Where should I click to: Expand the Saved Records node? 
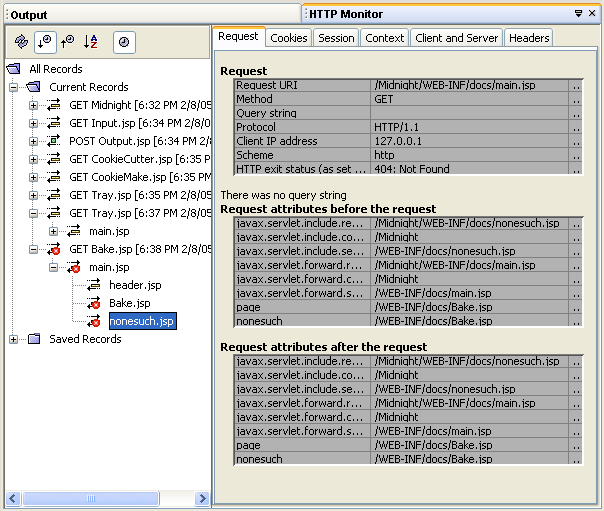coord(13,339)
